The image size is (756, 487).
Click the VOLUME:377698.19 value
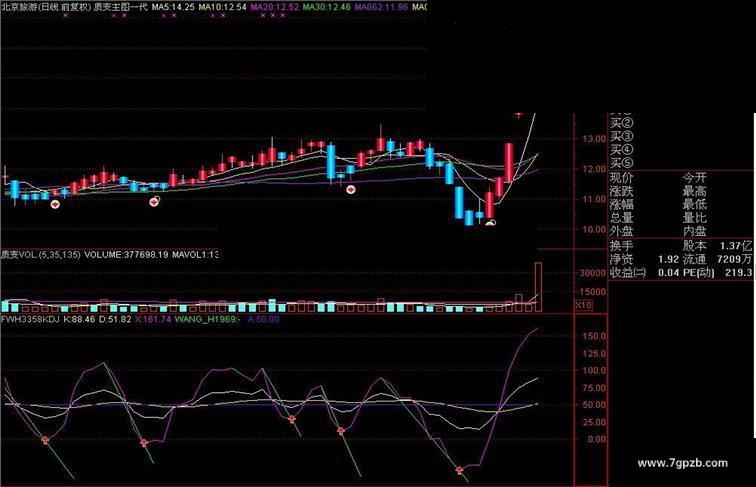point(126,254)
